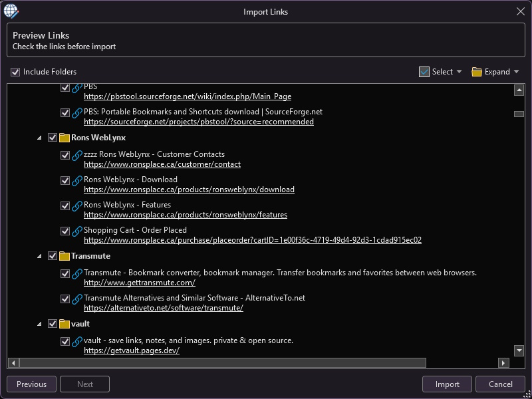
Task: Click link icon for Rons WebLynx - Download
Action: [77, 180]
